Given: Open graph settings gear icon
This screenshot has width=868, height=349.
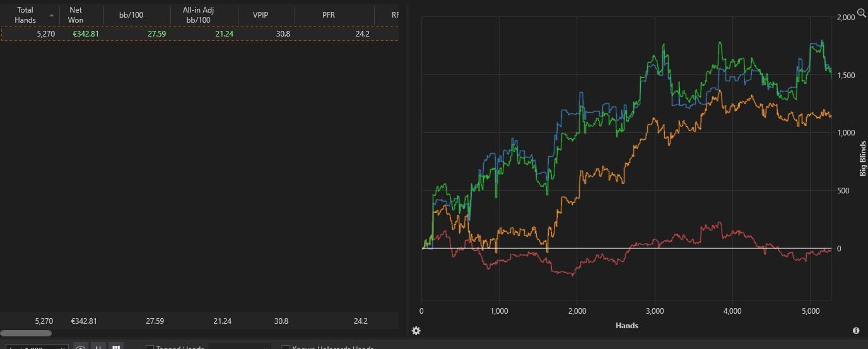Looking at the screenshot, I should click(x=416, y=331).
